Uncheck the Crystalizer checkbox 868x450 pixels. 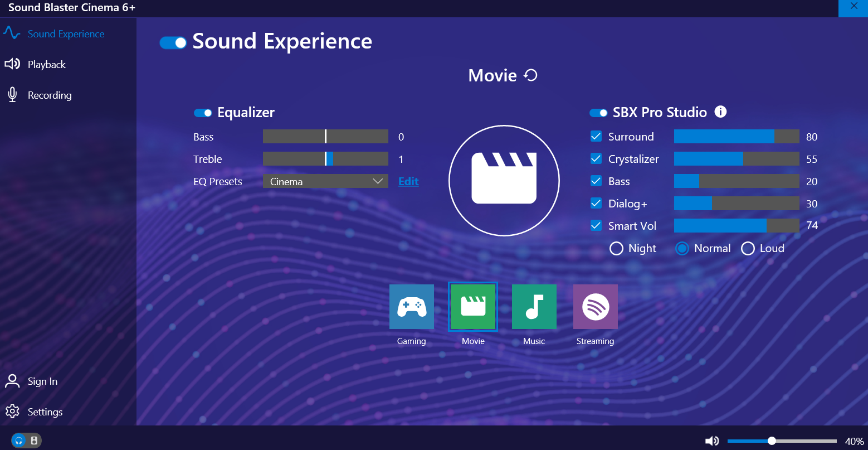tap(596, 159)
